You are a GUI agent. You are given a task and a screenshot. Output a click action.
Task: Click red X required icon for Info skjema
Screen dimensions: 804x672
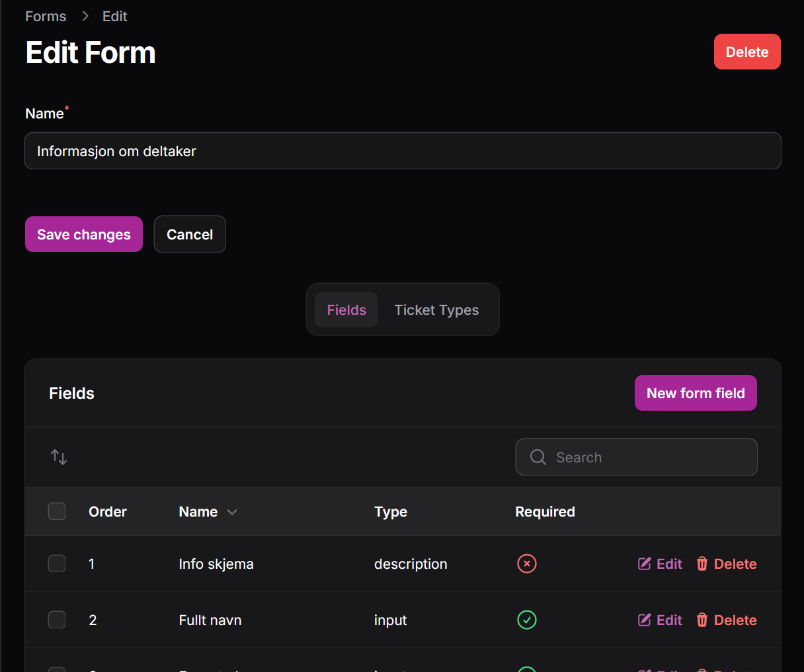(x=526, y=564)
